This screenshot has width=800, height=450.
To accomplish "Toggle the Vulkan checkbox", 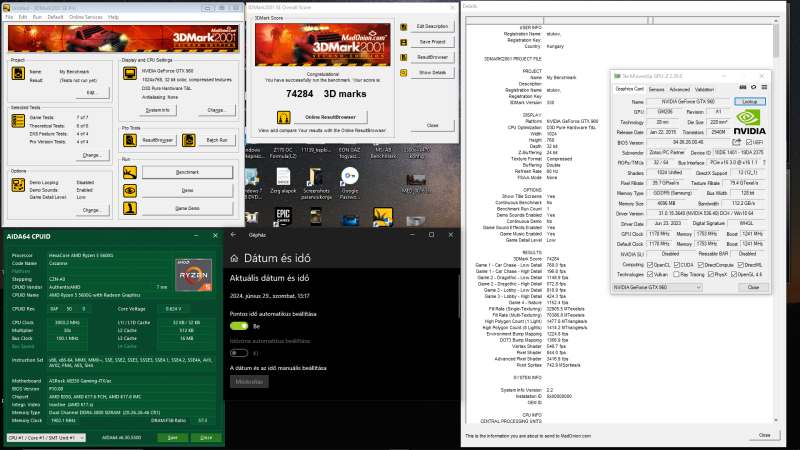I will point(650,274).
